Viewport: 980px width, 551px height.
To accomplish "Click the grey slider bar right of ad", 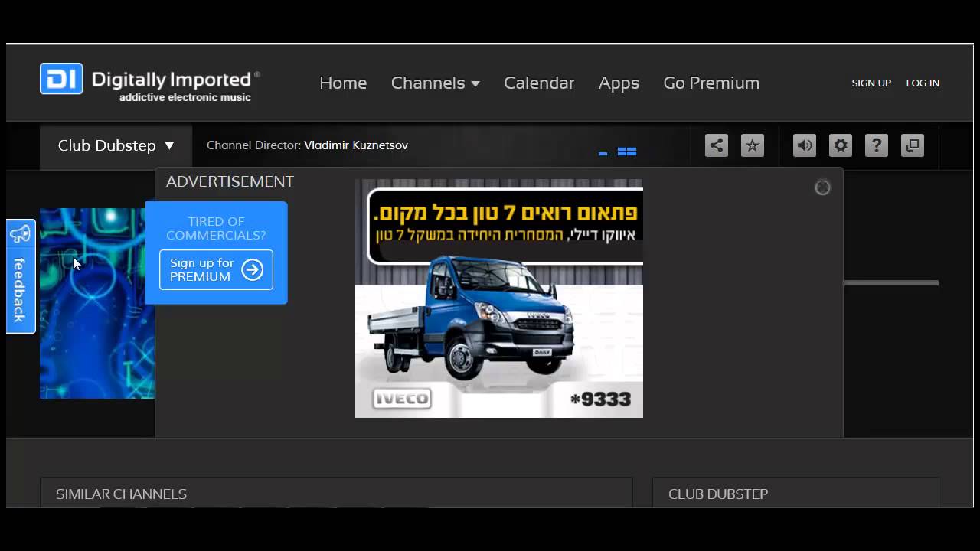I will click(891, 283).
